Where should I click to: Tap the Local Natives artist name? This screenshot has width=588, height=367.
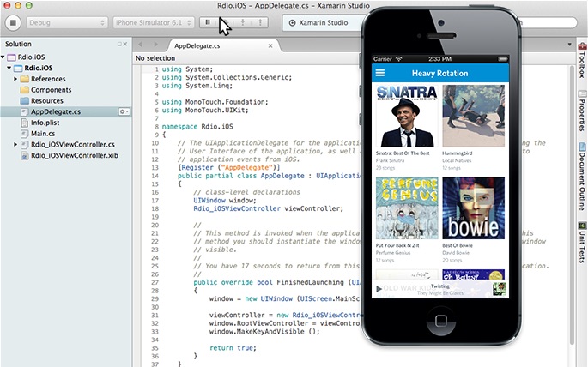point(457,160)
